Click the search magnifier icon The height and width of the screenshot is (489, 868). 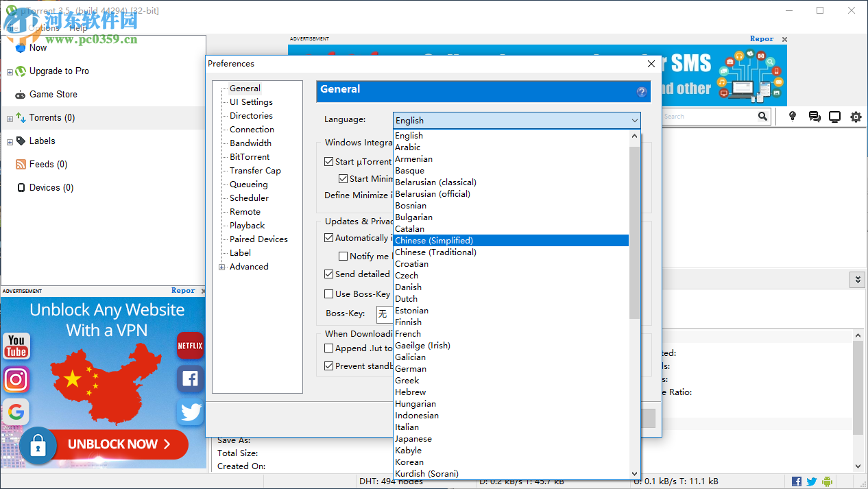[762, 117]
